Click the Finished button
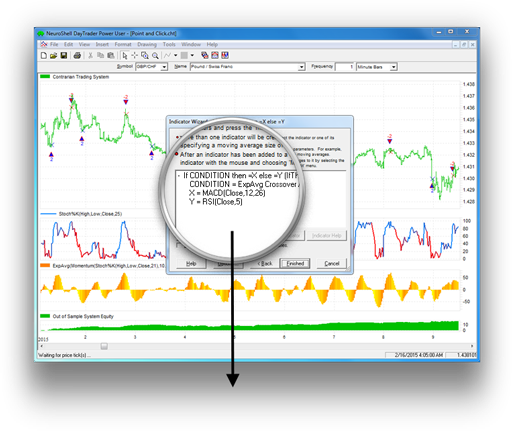The width and height of the screenshot is (512, 431). [x=295, y=263]
